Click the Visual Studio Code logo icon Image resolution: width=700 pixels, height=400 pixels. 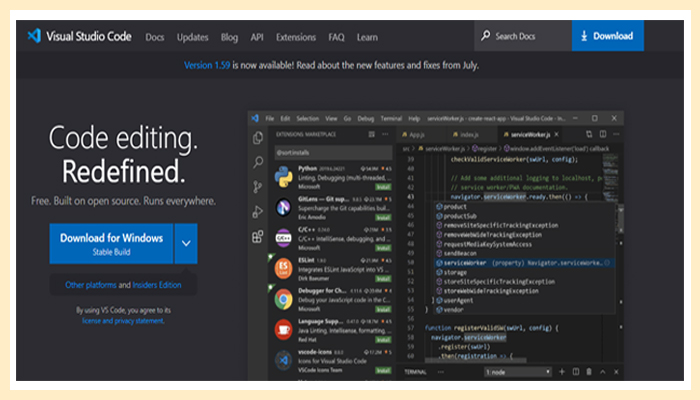coord(34,36)
